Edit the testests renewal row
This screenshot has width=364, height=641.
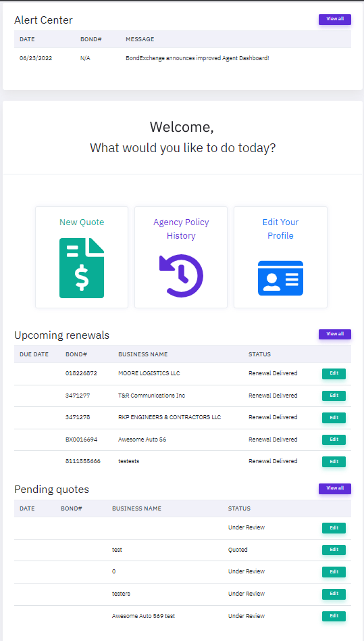click(x=334, y=462)
